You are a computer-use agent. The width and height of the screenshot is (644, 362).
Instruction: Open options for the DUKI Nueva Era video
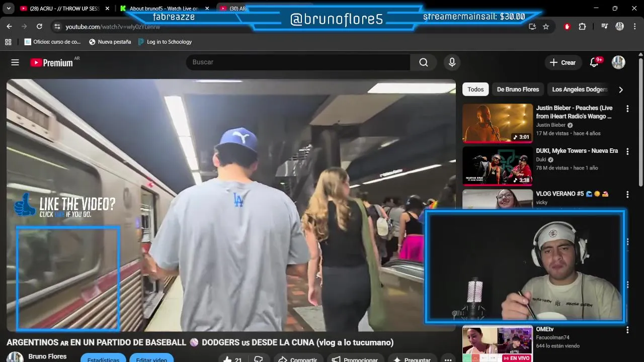click(x=627, y=151)
